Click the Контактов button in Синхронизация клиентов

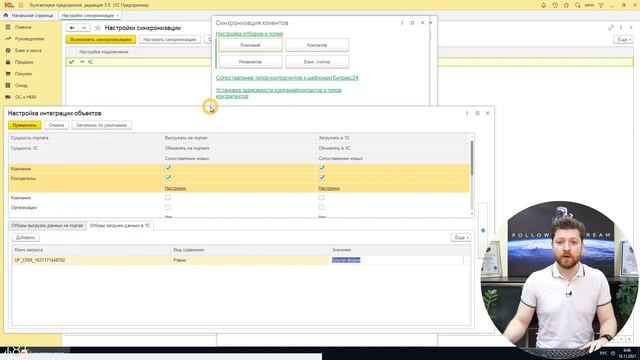pos(317,45)
